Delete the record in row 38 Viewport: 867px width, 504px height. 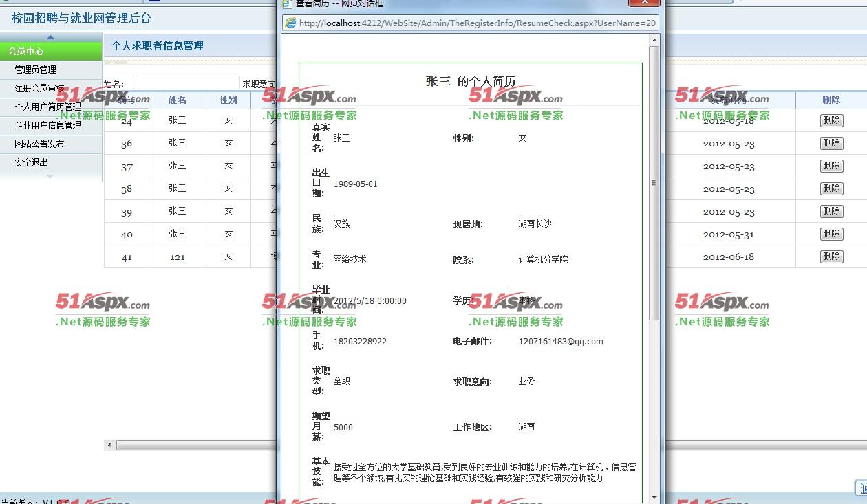(x=831, y=188)
